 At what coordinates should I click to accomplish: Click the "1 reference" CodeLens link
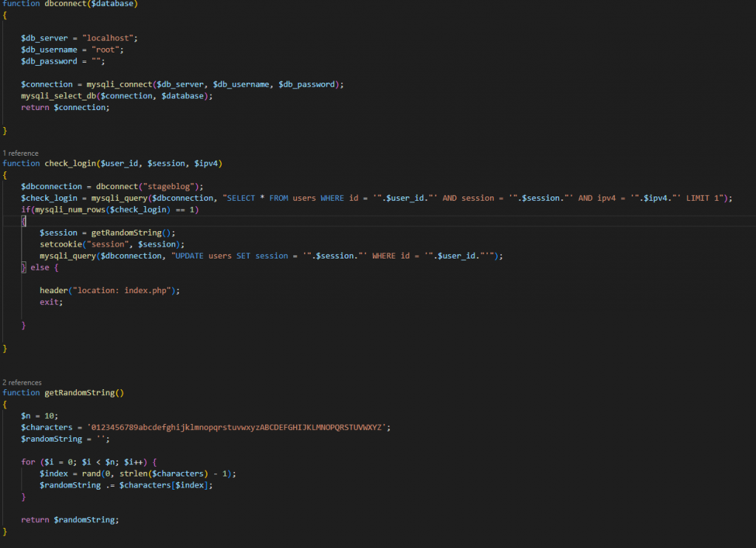pyautogui.click(x=21, y=153)
